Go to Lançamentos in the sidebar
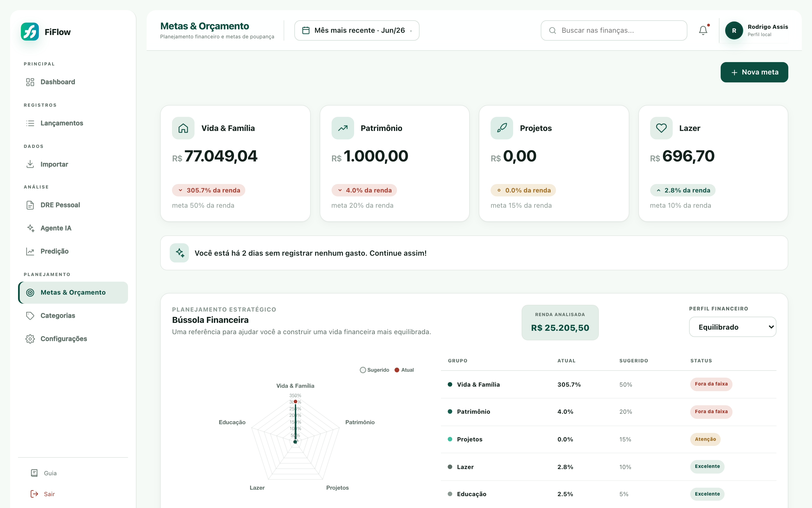This screenshot has height=508, width=812. click(x=73, y=123)
